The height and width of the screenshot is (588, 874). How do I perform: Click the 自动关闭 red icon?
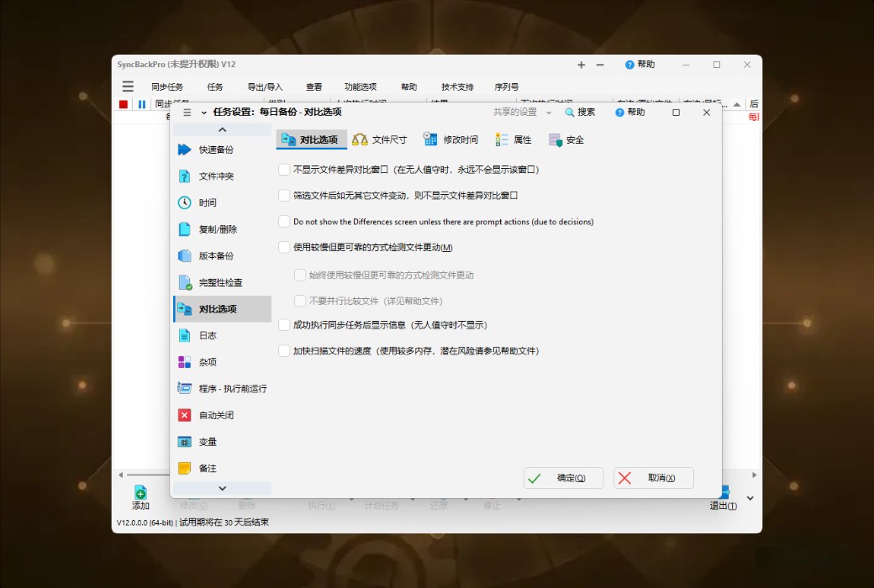[x=184, y=414]
